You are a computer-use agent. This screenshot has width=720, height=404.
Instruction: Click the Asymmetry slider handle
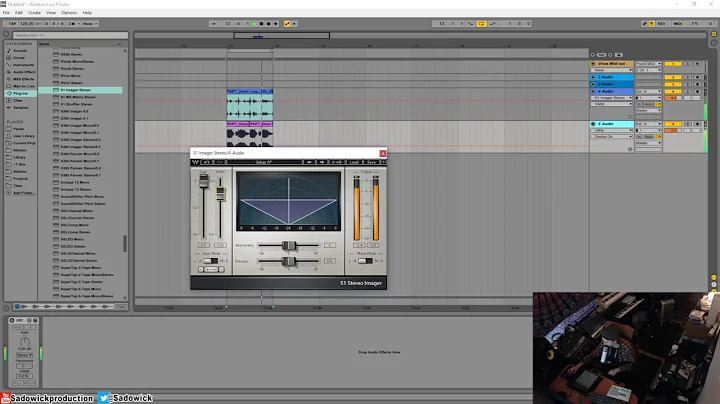pyautogui.click(x=288, y=246)
